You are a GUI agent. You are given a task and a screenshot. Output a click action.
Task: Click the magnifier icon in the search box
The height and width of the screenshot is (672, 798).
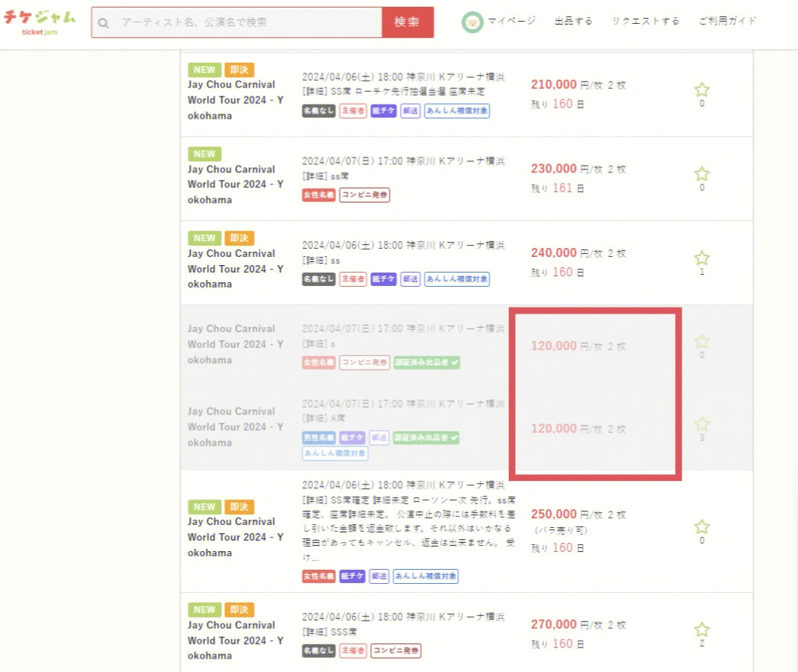point(103,23)
